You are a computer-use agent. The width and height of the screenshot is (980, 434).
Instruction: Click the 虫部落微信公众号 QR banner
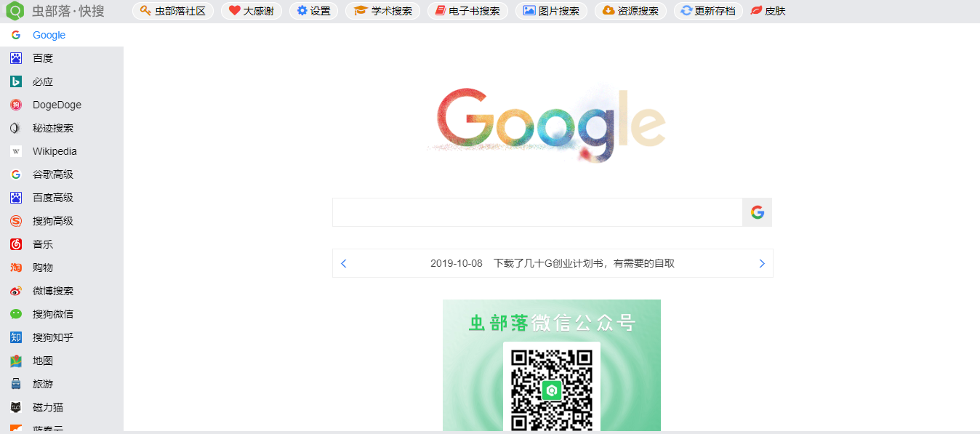pos(552,366)
